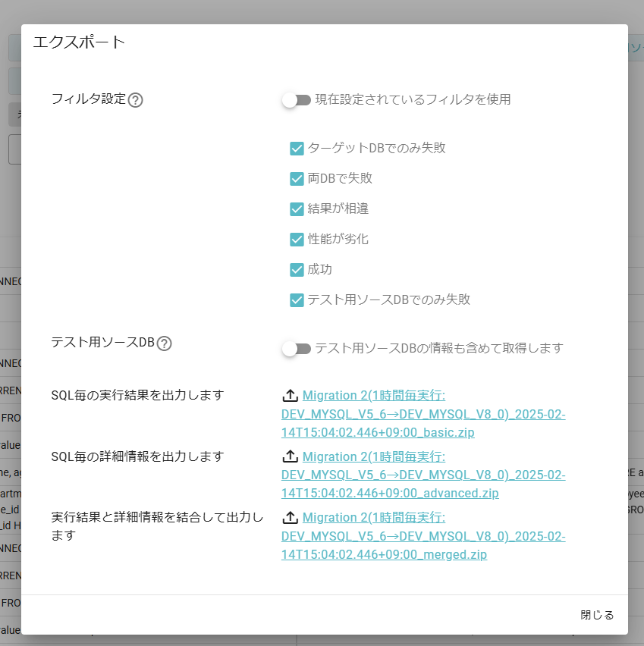The width and height of the screenshot is (644, 646).
Task: Click the フィルタ設定 label
Action: point(89,99)
